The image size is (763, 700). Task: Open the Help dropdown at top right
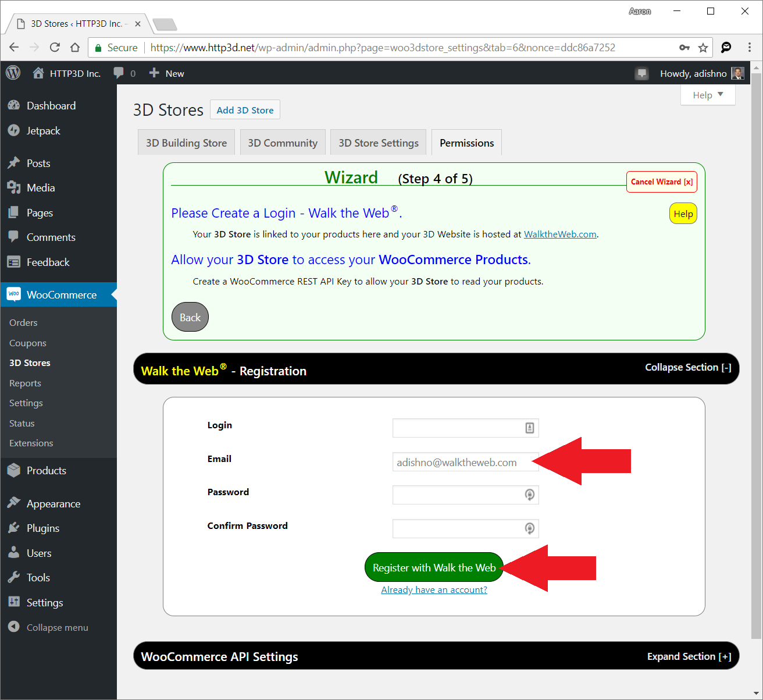coord(708,95)
